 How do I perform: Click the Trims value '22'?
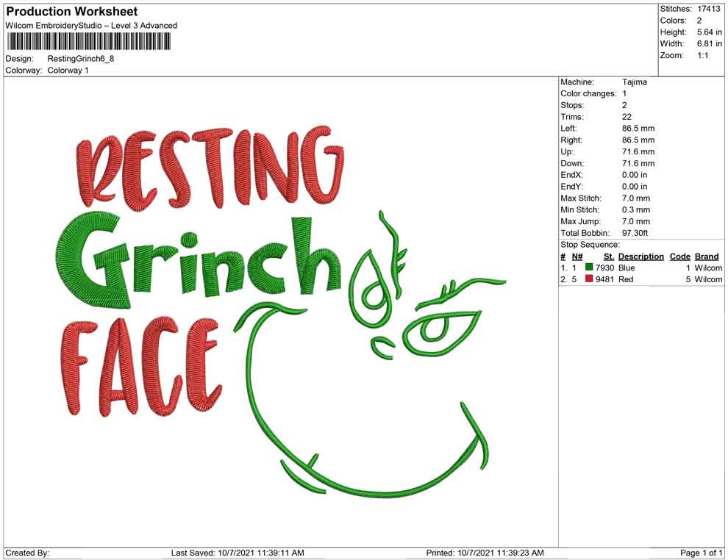click(627, 116)
